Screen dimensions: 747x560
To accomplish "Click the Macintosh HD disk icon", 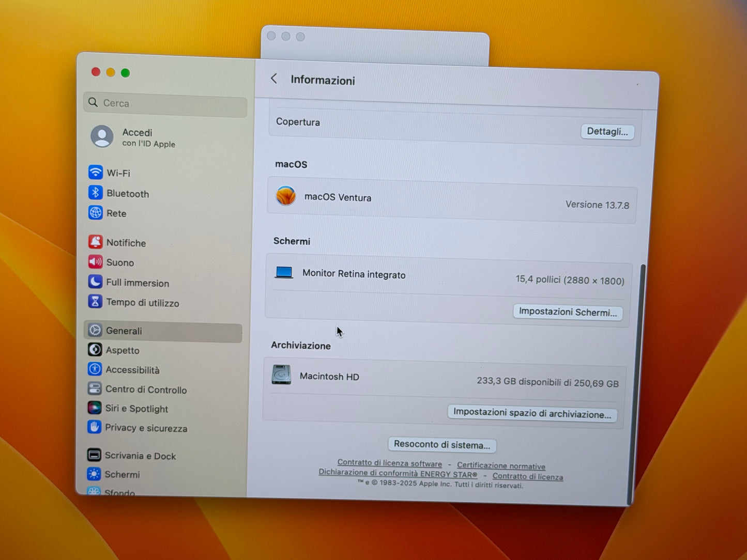I will pos(281,375).
